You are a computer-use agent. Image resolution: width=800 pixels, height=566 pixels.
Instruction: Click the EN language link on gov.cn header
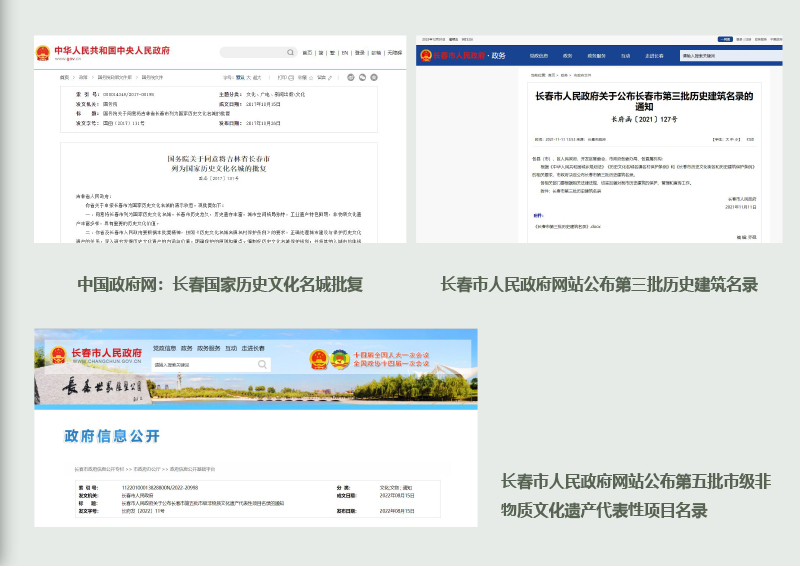(x=345, y=52)
